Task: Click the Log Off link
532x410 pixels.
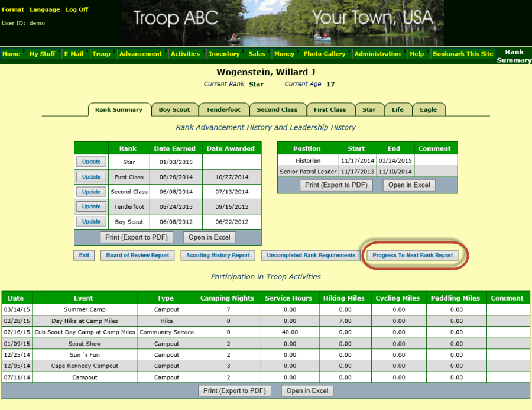Action: (x=77, y=9)
